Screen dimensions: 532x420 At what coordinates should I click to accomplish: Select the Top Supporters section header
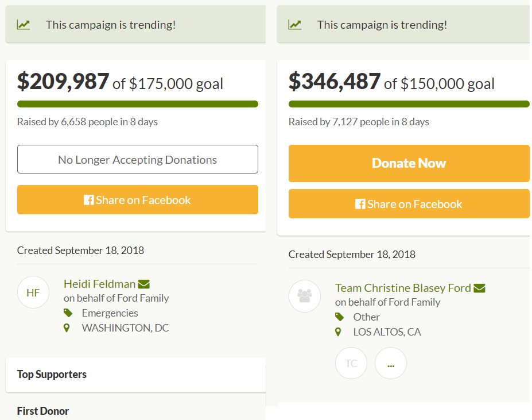tap(52, 375)
